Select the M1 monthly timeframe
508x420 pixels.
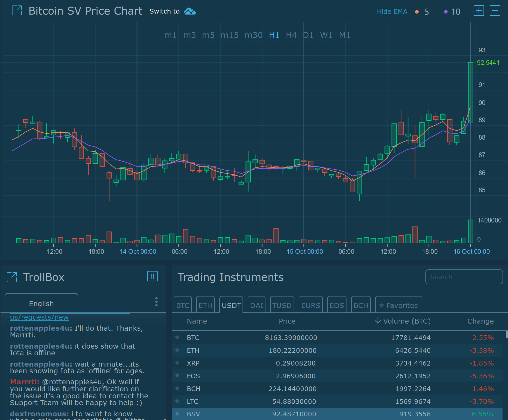coord(345,35)
